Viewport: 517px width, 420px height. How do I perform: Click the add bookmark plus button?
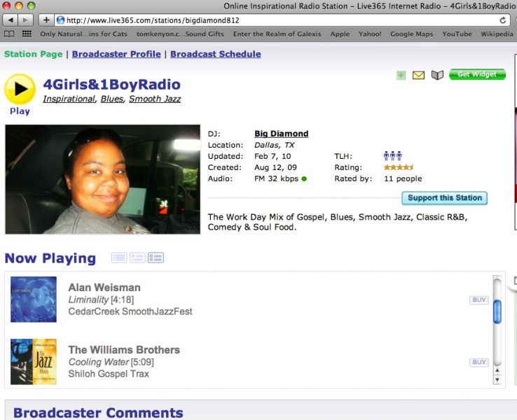[x=46, y=20]
